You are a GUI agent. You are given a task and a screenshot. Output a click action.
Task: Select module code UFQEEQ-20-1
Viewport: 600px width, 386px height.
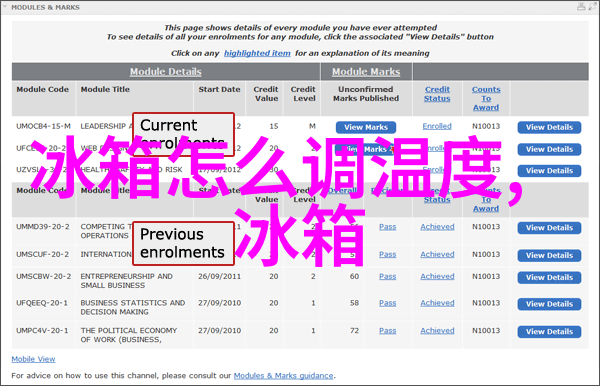coord(42,303)
